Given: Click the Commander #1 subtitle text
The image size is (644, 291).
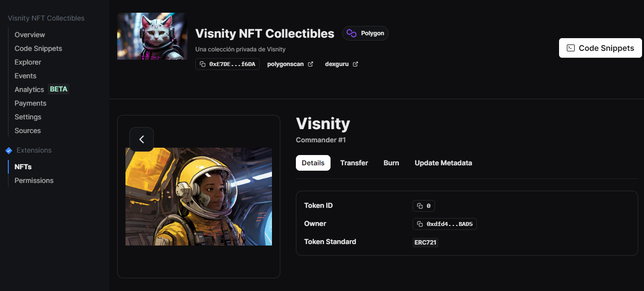Looking at the screenshot, I should (x=321, y=140).
